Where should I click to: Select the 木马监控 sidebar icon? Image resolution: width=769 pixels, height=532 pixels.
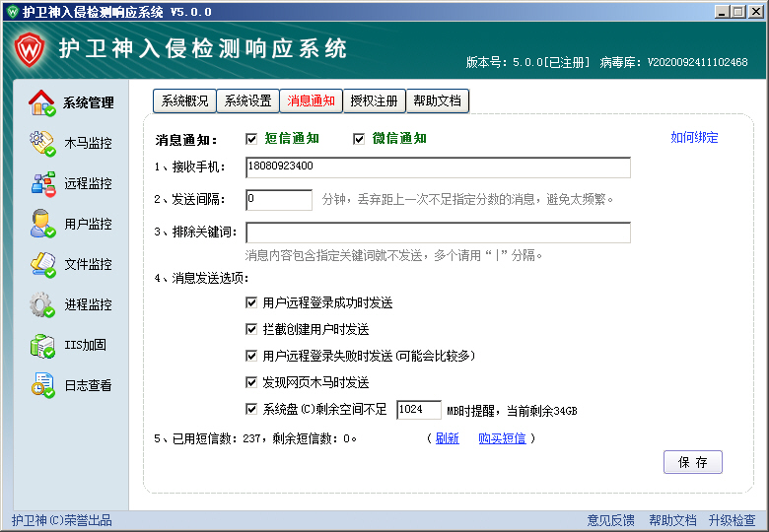click(x=42, y=143)
